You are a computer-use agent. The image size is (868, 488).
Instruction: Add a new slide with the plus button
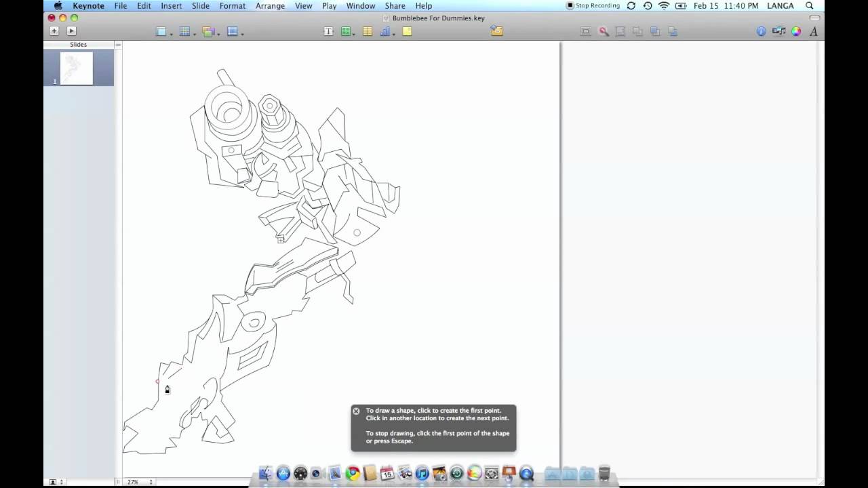click(54, 30)
